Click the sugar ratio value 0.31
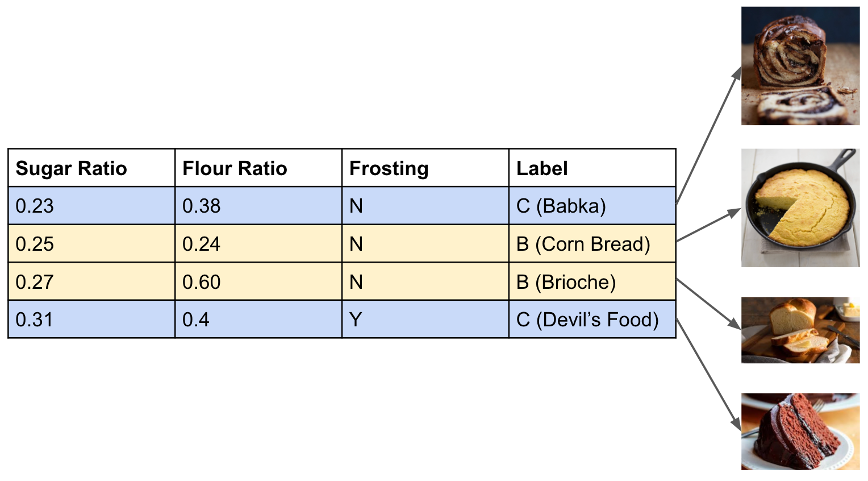This screenshot has height=481, width=868. coord(91,320)
